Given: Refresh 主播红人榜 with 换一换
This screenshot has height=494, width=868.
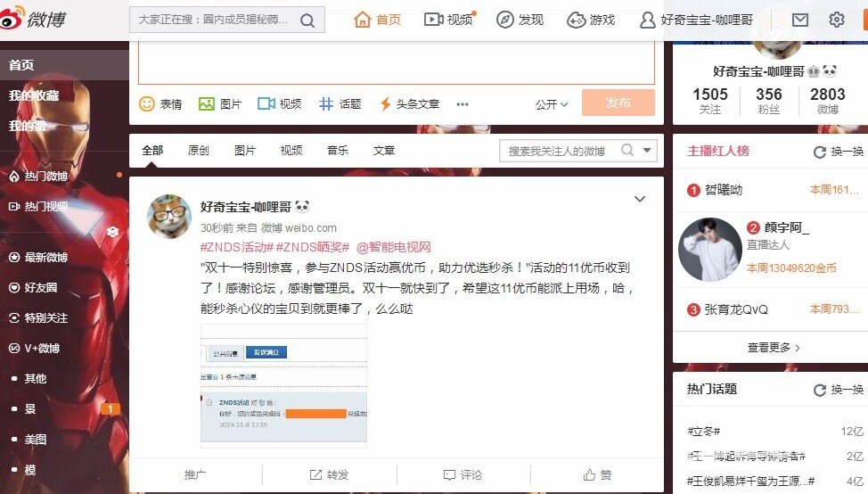Looking at the screenshot, I should [x=839, y=152].
